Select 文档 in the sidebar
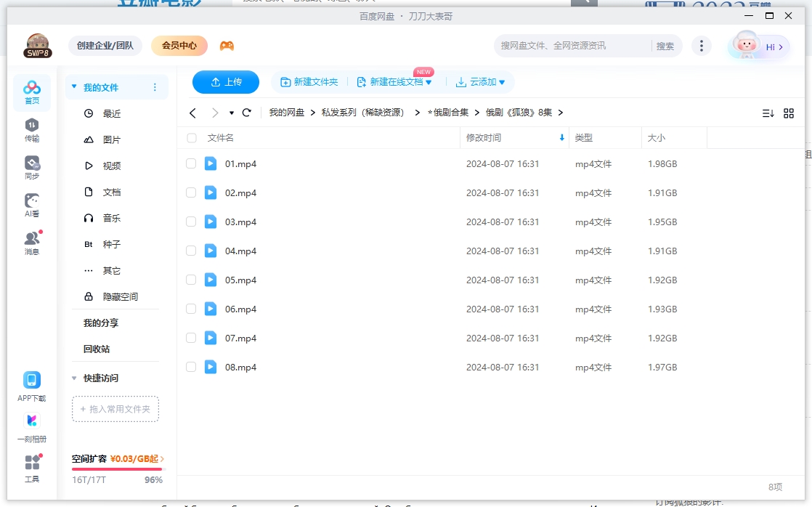This screenshot has width=812, height=507. tap(111, 192)
